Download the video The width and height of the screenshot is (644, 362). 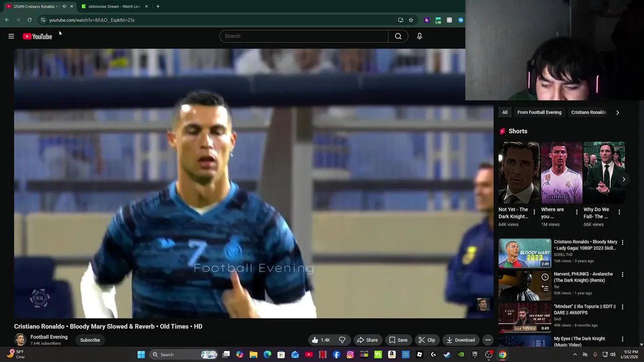point(460,340)
